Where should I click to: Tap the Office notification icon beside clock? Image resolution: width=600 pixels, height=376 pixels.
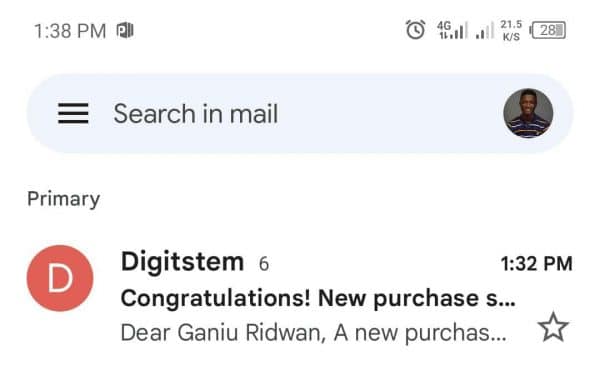(125, 30)
